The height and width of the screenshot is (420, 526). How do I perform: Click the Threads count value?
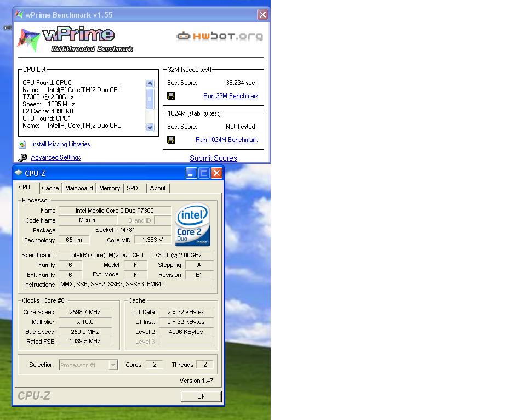[x=205, y=365]
